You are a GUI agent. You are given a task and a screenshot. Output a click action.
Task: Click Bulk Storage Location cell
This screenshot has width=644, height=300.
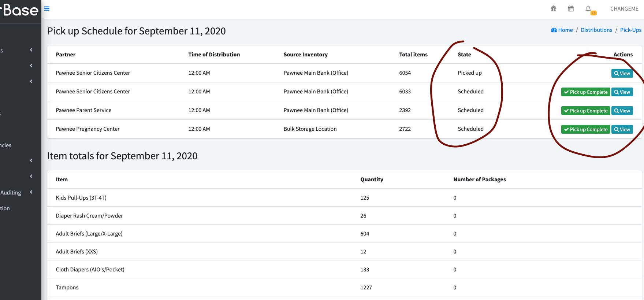(310, 129)
